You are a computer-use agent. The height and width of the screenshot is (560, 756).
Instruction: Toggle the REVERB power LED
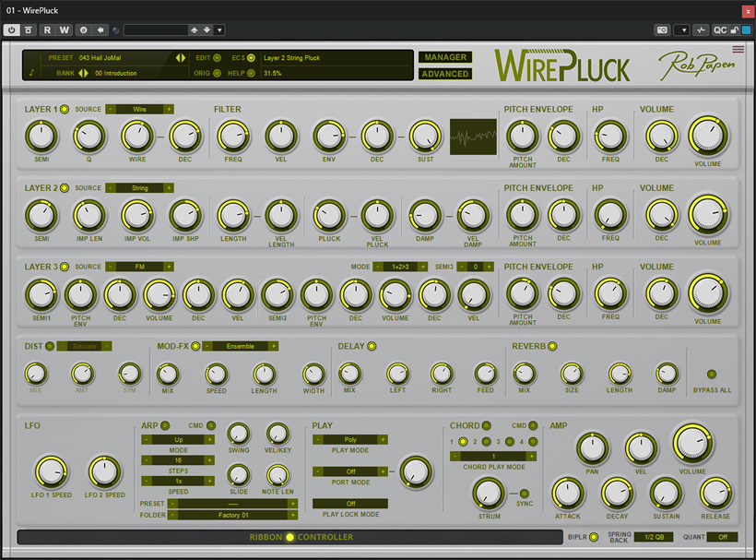click(x=552, y=346)
